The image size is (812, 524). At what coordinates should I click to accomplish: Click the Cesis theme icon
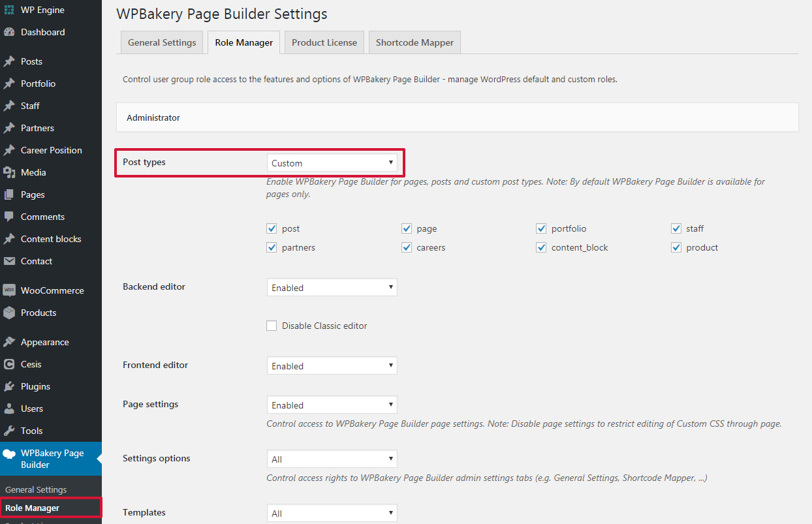click(x=9, y=364)
